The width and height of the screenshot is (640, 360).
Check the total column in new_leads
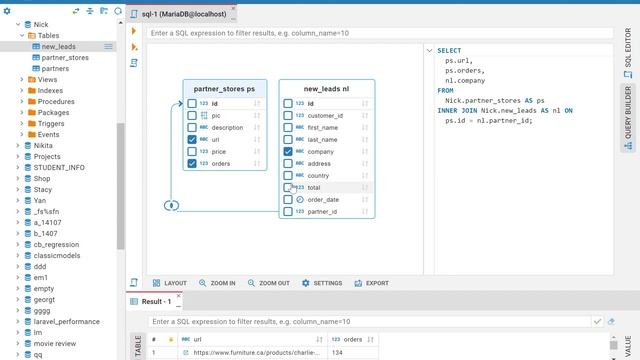pyautogui.click(x=288, y=187)
